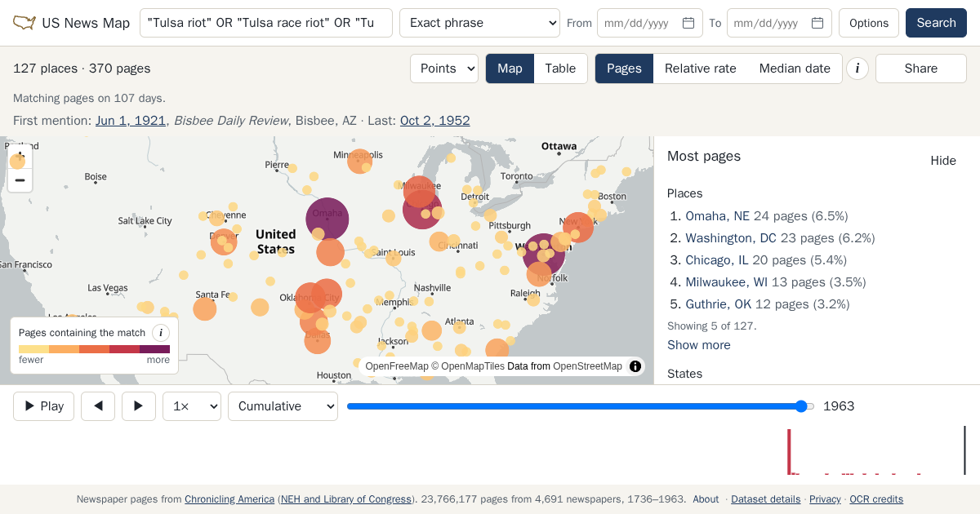Viewport: 980px width, 514px height.
Task: Open the From date calendar picker icon
Action: click(x=688, y=23)
